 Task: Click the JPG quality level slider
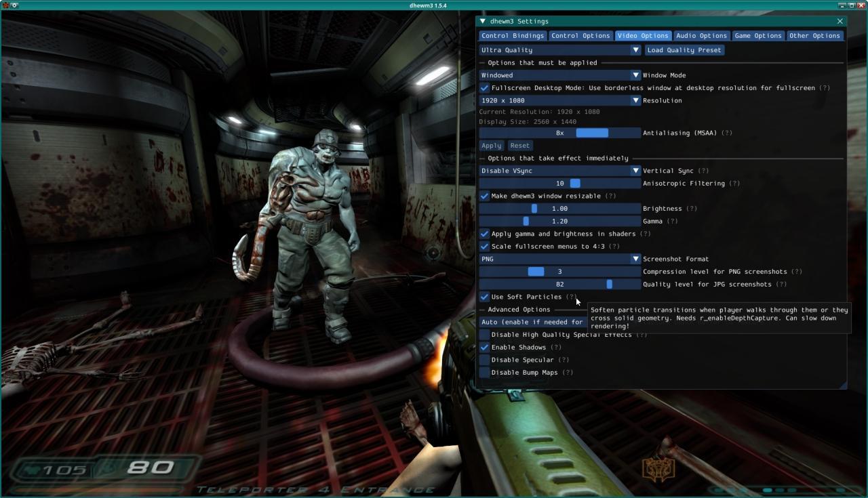coord(559,285)
